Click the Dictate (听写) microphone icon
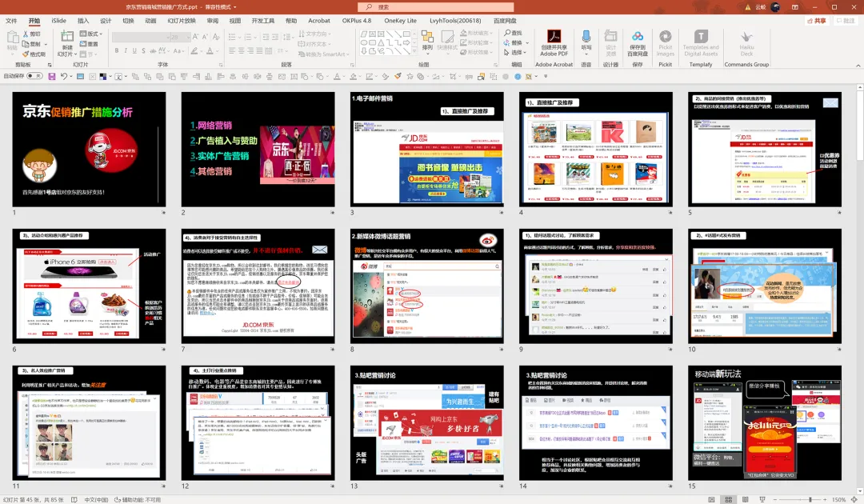The width and height of the screenshot is (864, 504). tap(586, 36)
